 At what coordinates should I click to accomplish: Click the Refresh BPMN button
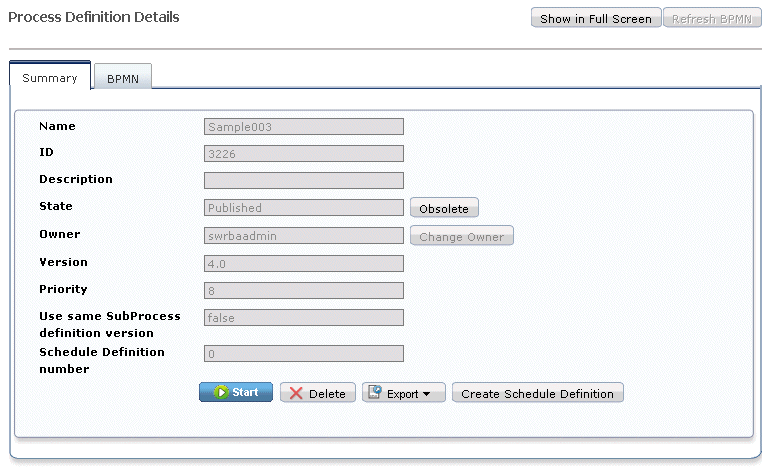point(712,18)
